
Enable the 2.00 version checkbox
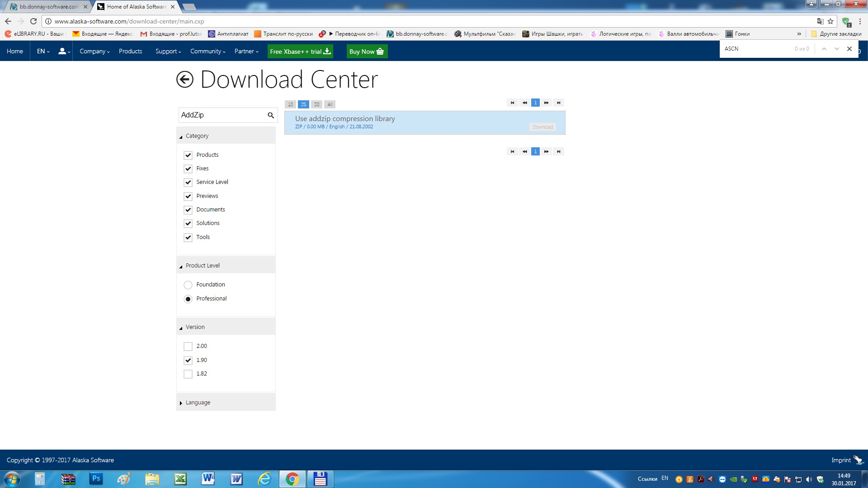point(188,347)
